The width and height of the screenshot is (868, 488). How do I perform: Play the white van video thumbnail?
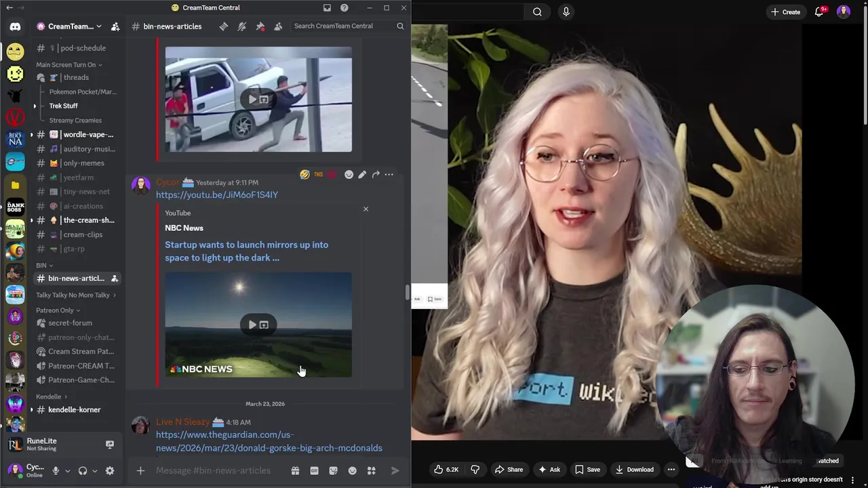[258, 99]
